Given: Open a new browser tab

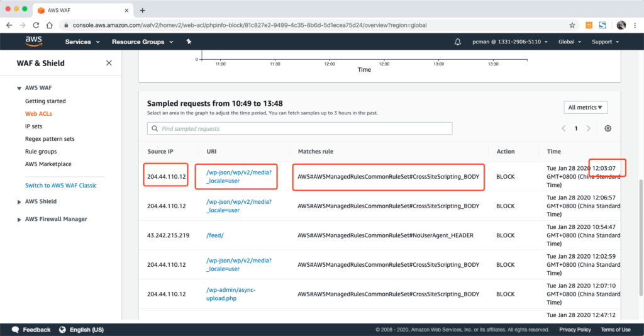Looking at the screenshot, I should 143,10.
